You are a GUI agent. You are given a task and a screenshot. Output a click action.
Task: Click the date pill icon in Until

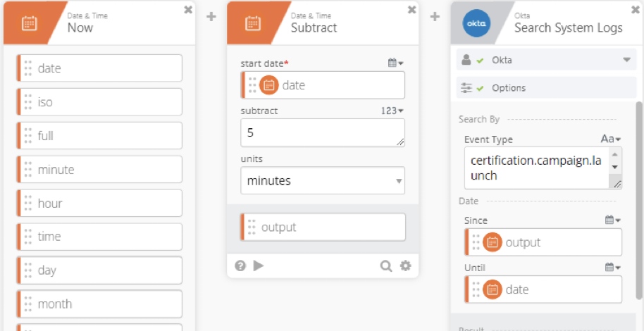point(493,289)
